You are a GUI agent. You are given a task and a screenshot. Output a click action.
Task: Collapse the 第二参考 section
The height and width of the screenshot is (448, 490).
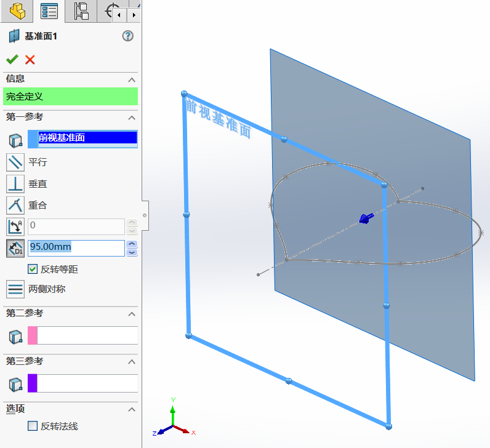point(132,314)
